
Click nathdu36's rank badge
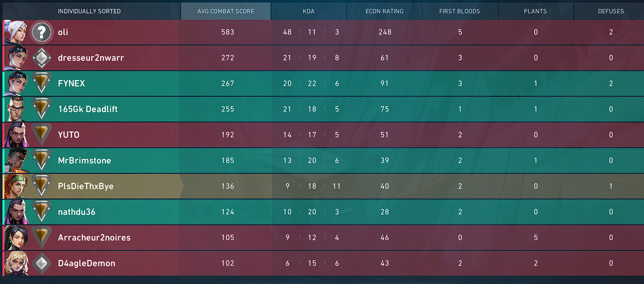tap(42, 212)
